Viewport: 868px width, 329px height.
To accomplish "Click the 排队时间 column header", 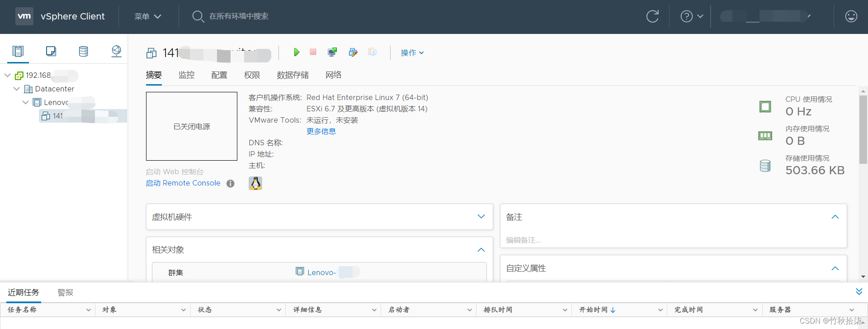I will pos(498,310).
